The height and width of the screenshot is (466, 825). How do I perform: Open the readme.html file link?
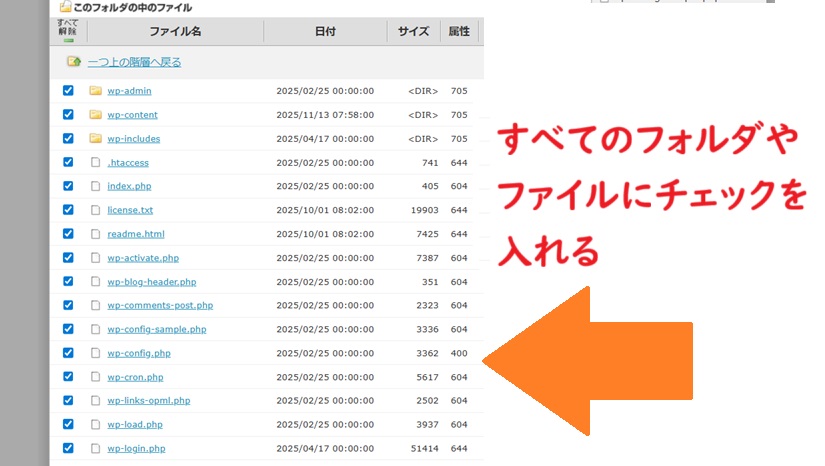coord(136,234)
